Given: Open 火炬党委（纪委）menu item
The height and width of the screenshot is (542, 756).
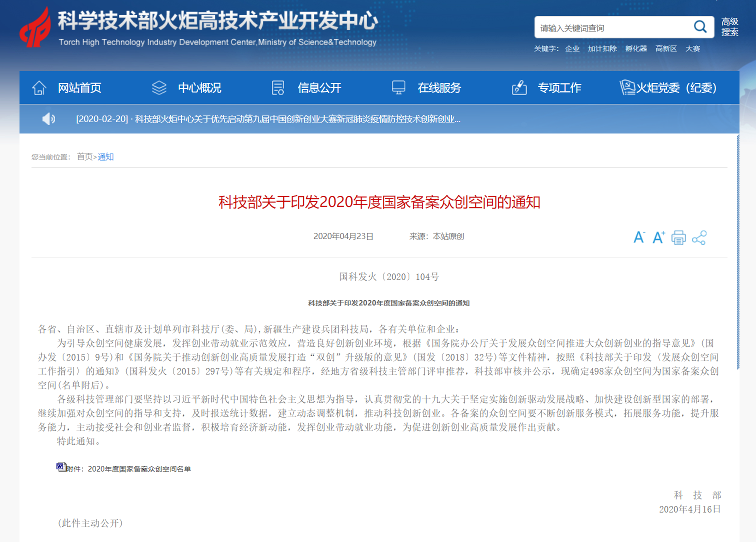Looking at the screenshot, I should tap(676, 88).
